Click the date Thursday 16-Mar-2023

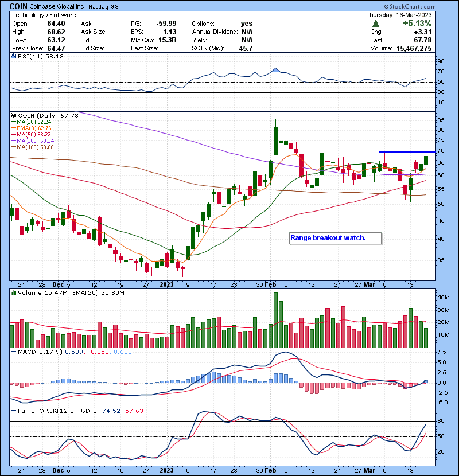399,15
